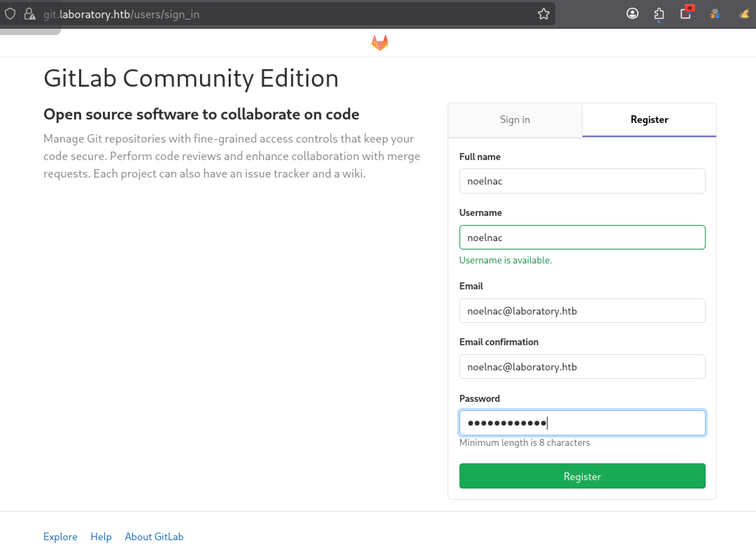Click the GitLab fox logo
Image resolution: width=756 pixels, height=550 pixels.
380,43
